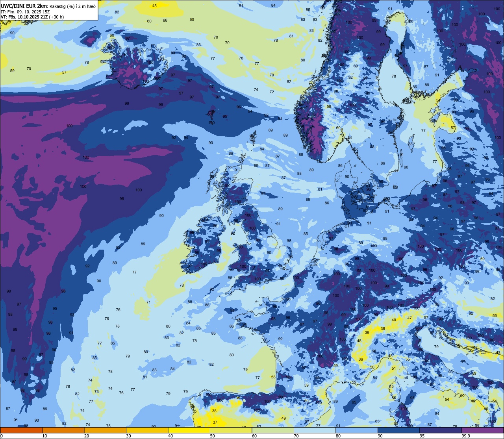The image size is (504, 439).
Task: Click the legend scale tick label '30'
Action: click(x=128, y=436)
